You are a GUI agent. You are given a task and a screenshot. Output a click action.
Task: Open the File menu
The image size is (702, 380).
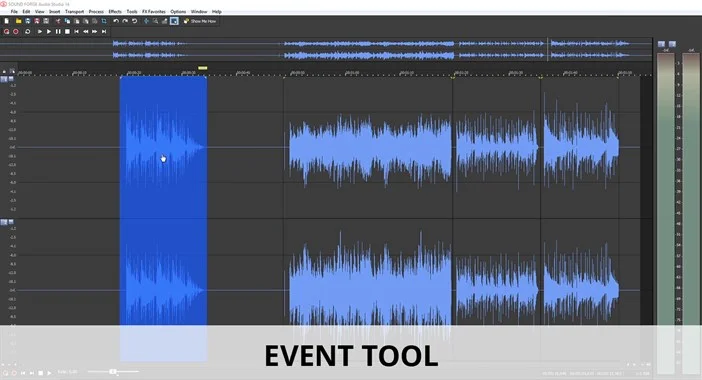point(14,12)
